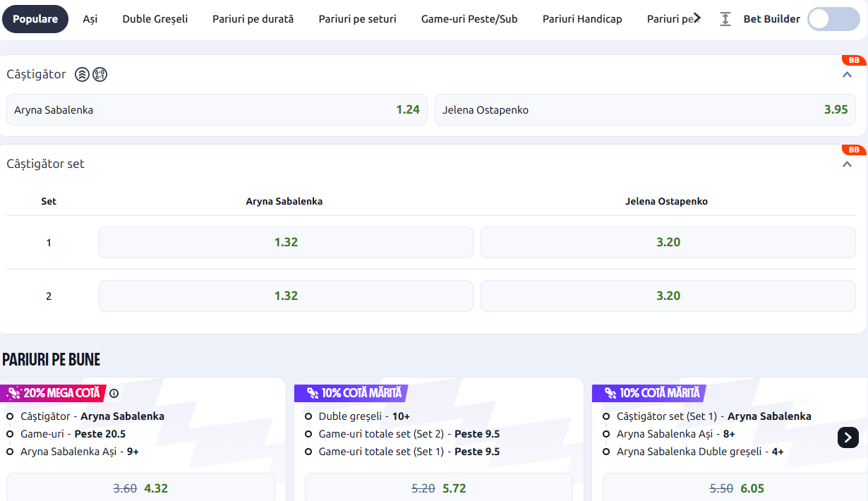868x501 pixels.
Task: Switch to the Ași tab
Action: tap(90, 19)
